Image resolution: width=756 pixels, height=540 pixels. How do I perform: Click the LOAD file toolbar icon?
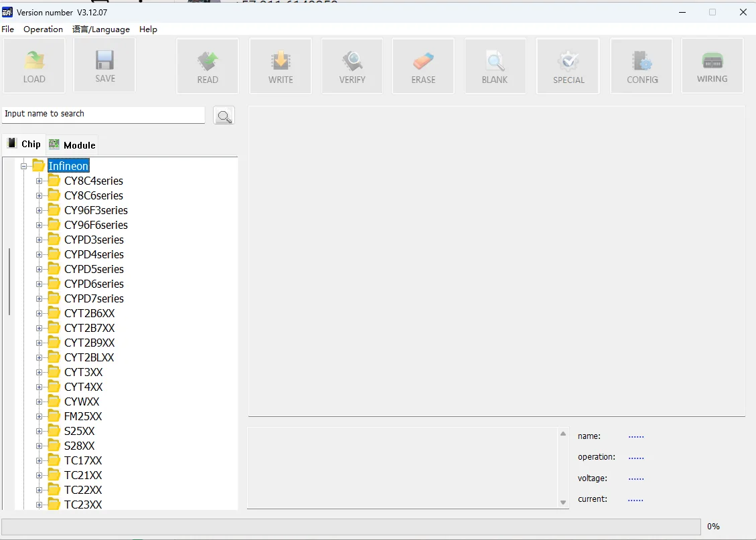34,61
